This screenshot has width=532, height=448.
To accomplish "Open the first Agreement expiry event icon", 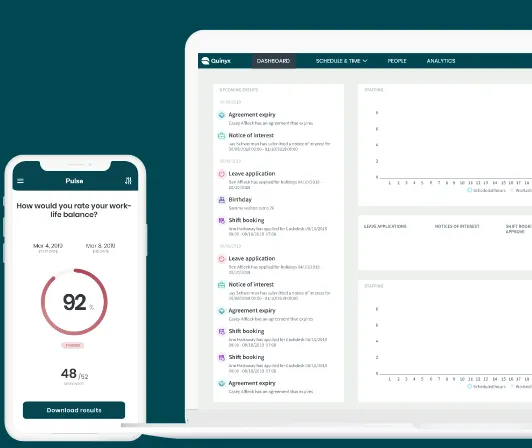I will pos(222,115).
